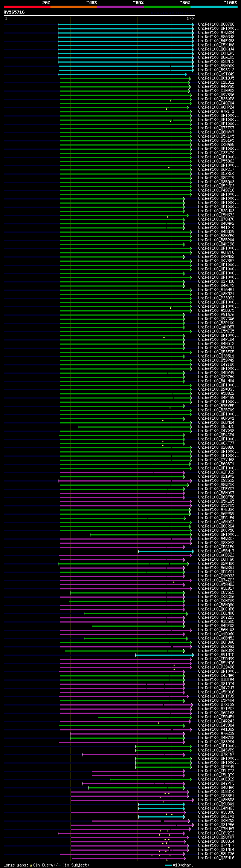Click UniRef100_Q9UYR7 label
Viewport: 241px width, 868px height.
(x=216, y=837)
